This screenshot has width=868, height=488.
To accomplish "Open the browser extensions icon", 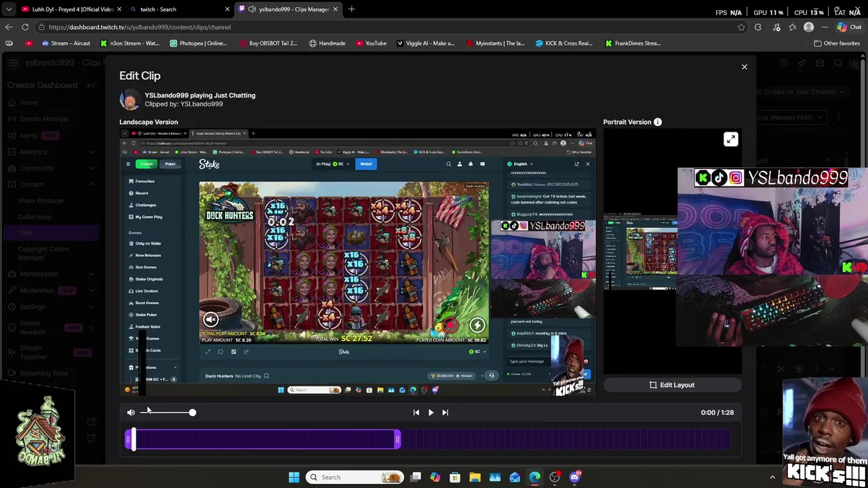I will (758, 27).
